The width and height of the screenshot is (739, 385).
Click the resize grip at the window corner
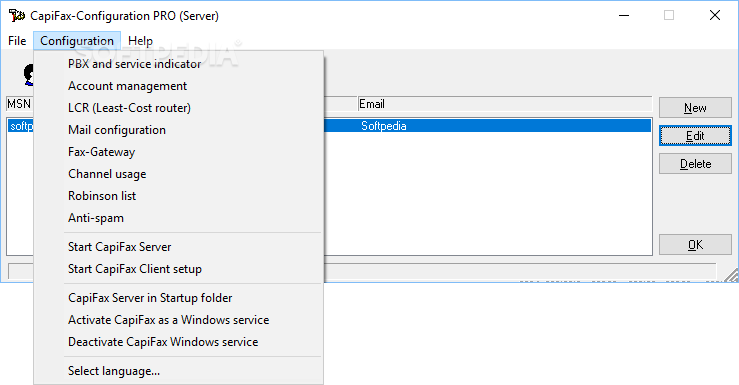click(x=731, y=275)
